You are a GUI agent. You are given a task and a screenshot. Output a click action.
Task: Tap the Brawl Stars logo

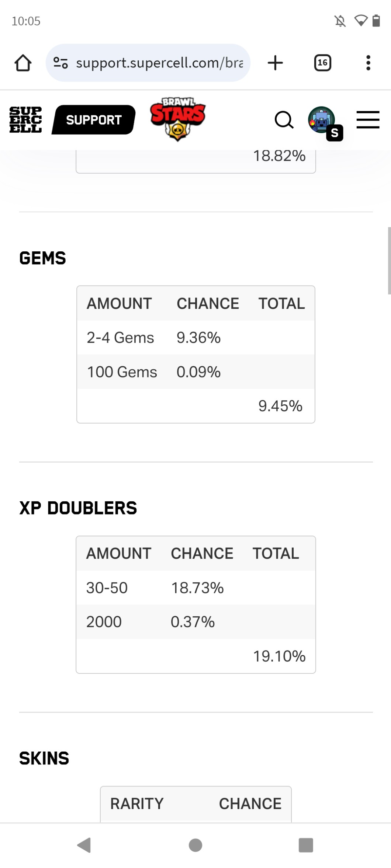pyautogui.click(x=178, y=119)
